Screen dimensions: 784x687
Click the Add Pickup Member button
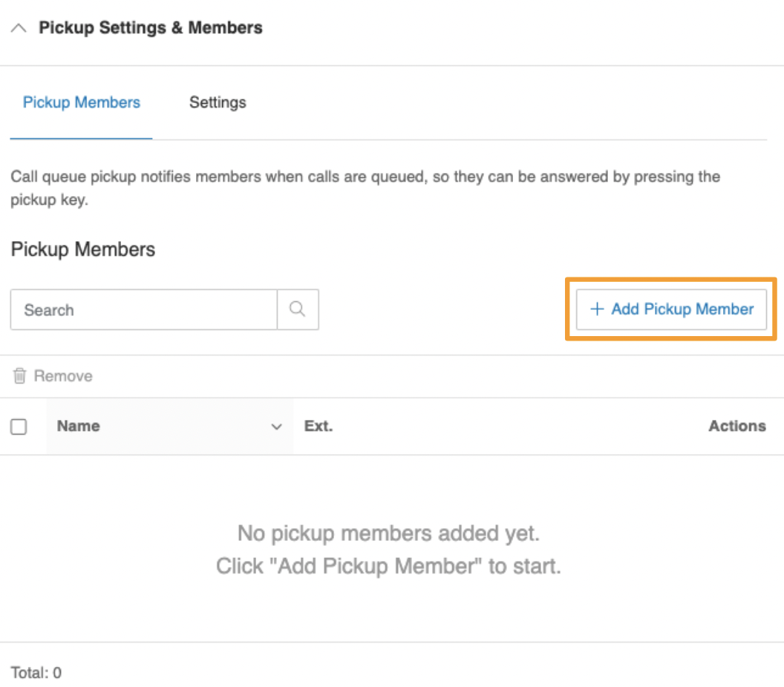[671, 309]
